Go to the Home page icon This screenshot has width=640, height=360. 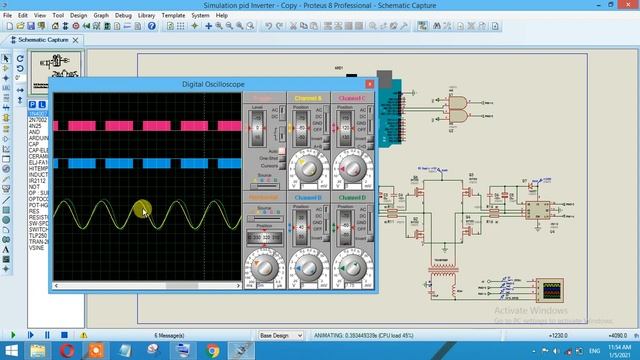click(x=55, y=26)
